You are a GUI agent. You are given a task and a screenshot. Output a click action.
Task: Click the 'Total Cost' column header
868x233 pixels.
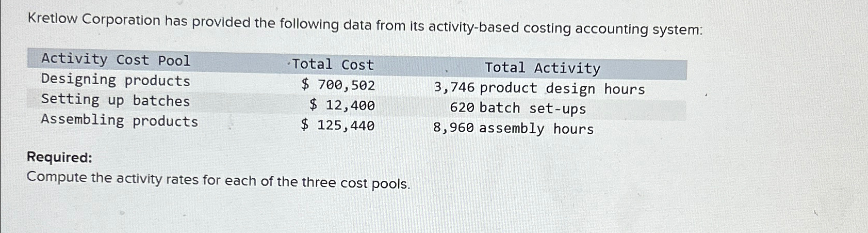pyautogui.click(x=333, y=65)
